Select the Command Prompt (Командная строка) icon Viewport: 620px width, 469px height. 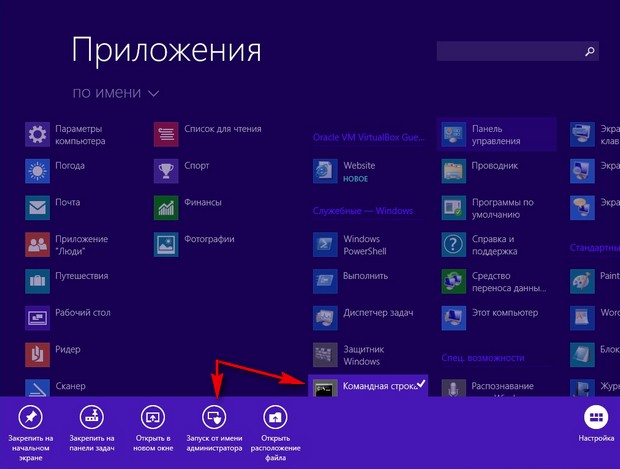[325, 388]
